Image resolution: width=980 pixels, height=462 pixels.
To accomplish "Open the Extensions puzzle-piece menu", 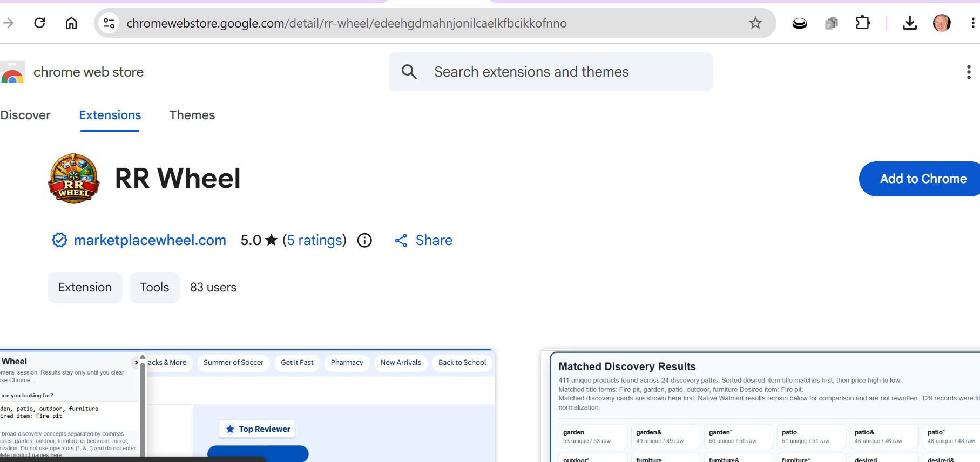I will (x=863, y=23).
